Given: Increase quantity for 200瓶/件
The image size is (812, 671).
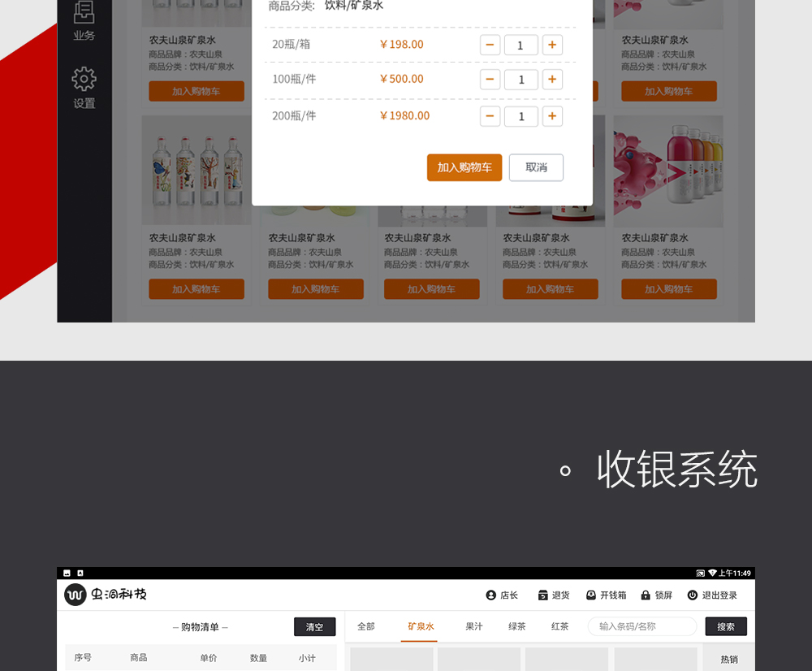Looking at the screenshot, I should (x=552, y=116).
